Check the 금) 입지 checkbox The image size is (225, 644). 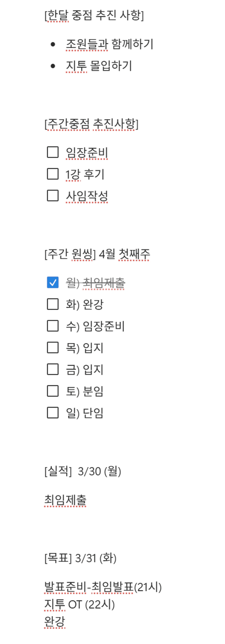[53, 369]
